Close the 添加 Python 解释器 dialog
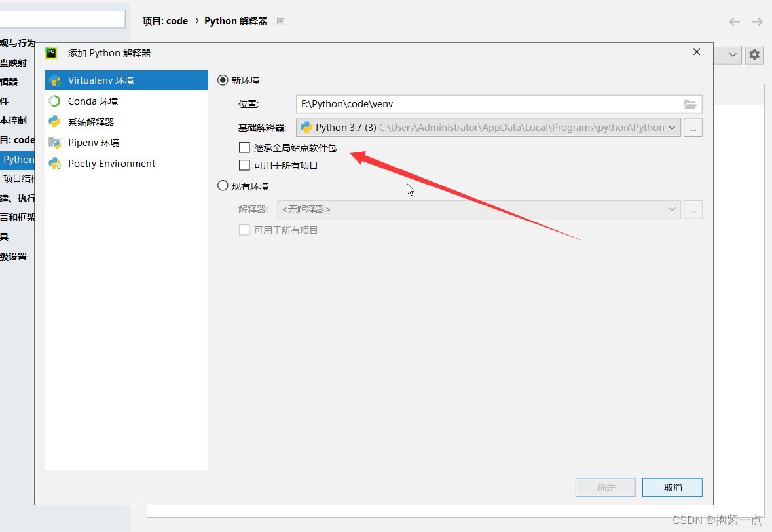Image resolution: width=772 pixels, height=532 pixels. tap(697, 52)
